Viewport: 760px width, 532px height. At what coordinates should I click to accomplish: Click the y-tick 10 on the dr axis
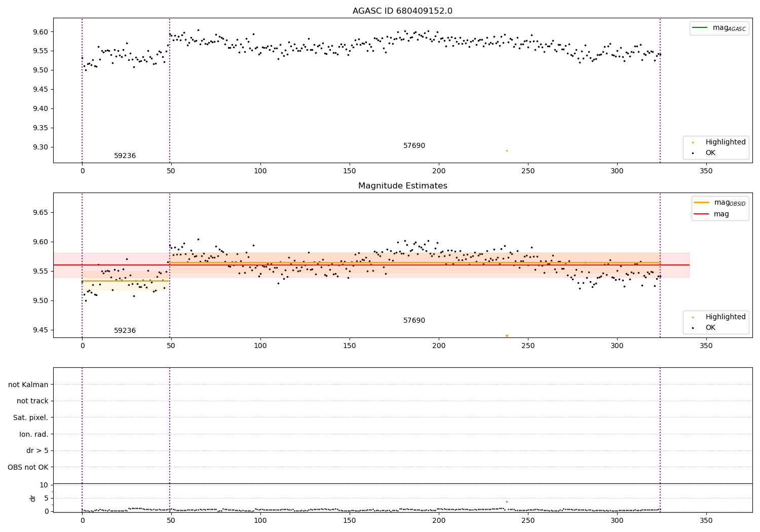coord(44,485)
